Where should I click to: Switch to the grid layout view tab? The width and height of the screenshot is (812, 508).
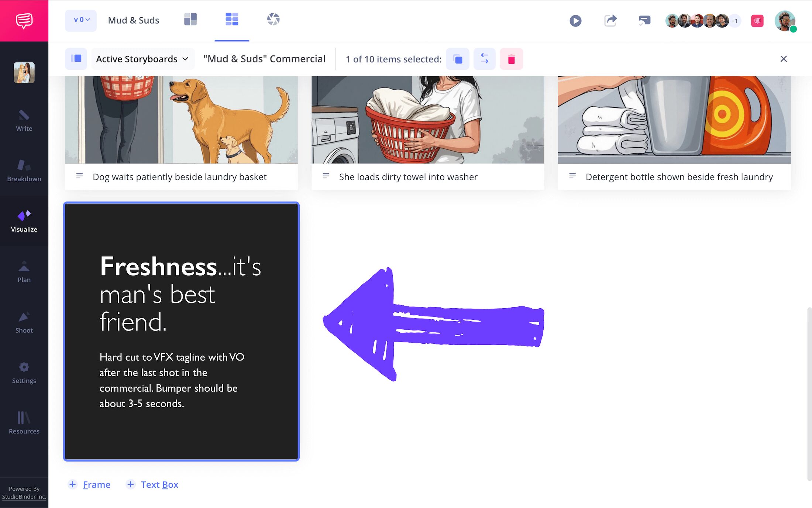coord(232,20)
